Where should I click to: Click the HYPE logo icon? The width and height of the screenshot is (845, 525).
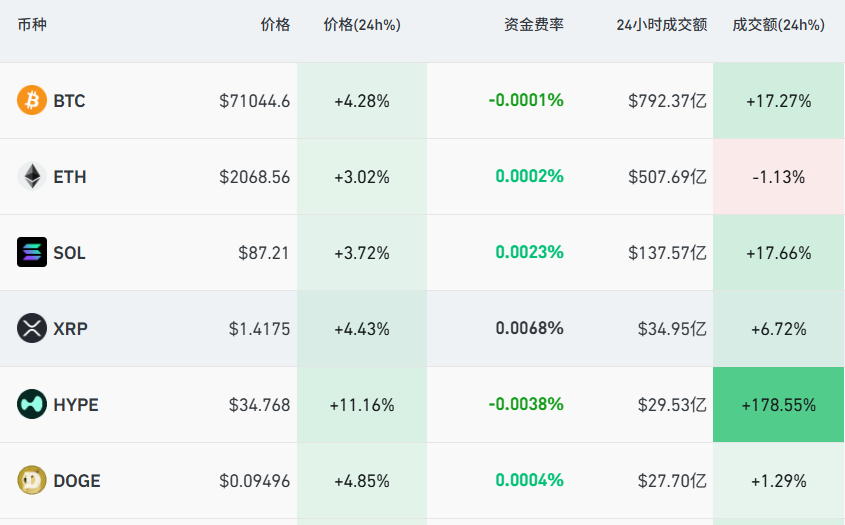tap(32, 405)
